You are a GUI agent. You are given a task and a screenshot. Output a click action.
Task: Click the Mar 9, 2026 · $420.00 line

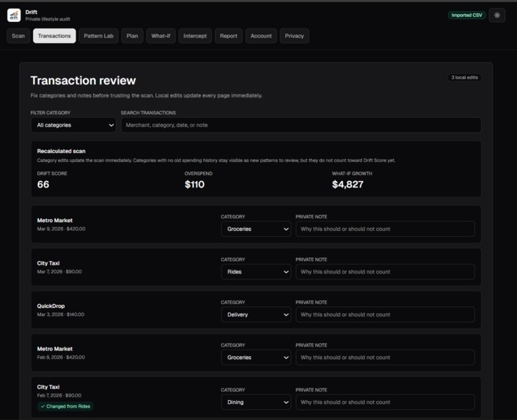coord(61,229)
